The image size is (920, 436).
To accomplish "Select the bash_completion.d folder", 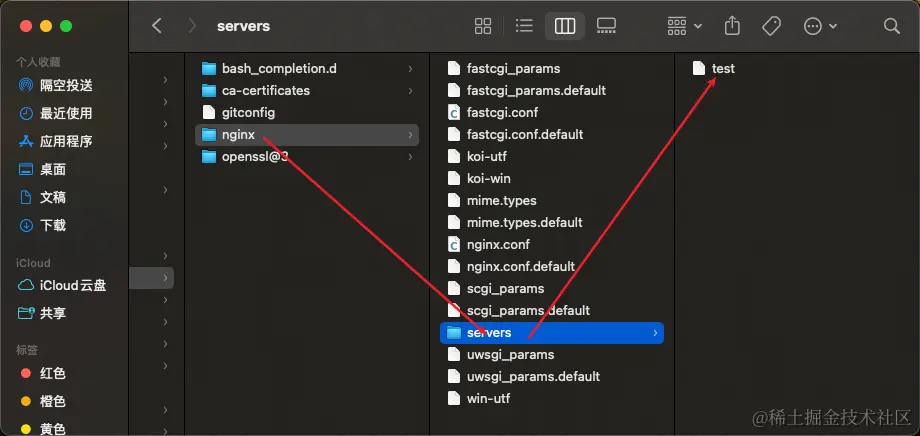I will tap(307, 69).
